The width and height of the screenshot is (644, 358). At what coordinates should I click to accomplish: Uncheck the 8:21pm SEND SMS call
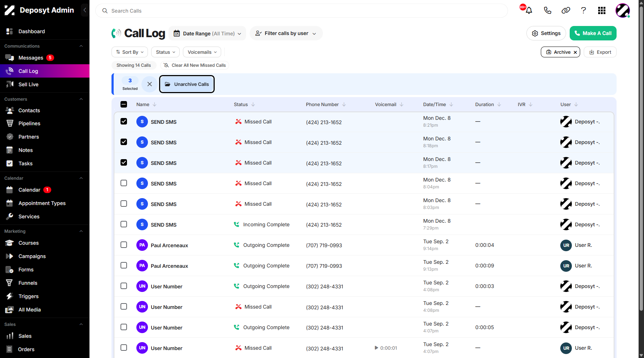pyautogui.click(x=124, y=121)
